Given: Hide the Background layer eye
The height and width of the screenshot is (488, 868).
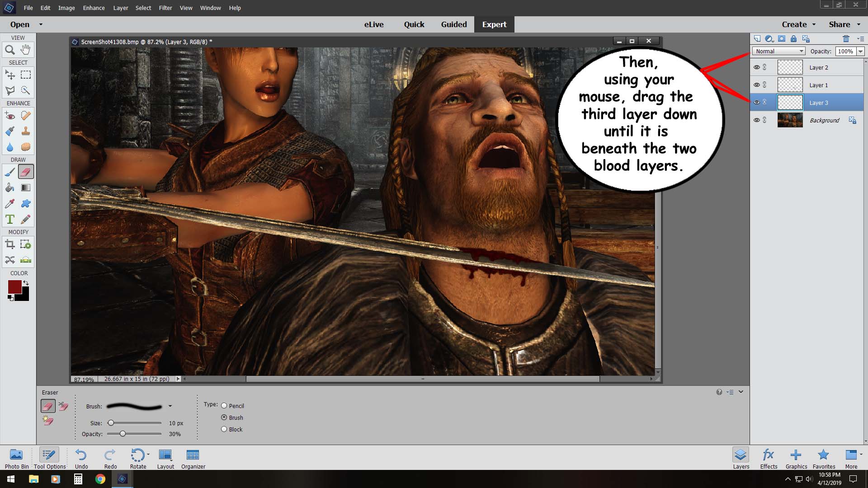Looking at the screenshot, I should click(x=757, y=120).
